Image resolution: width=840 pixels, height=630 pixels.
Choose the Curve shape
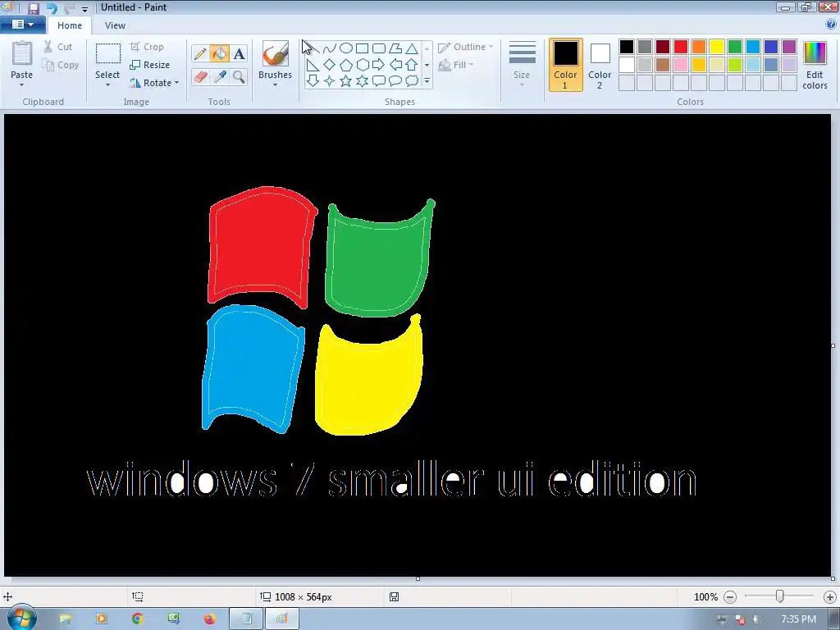click(330, 48)
